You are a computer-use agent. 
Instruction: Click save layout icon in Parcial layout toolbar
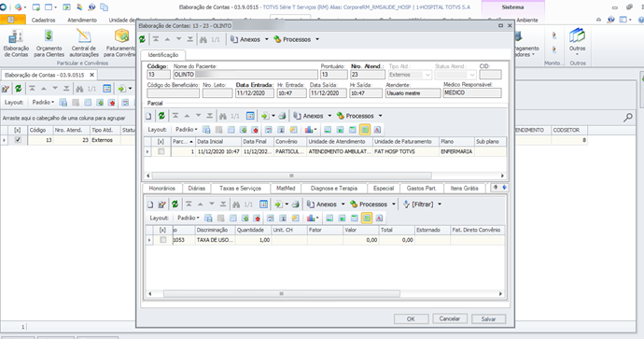tap(206, 130)
